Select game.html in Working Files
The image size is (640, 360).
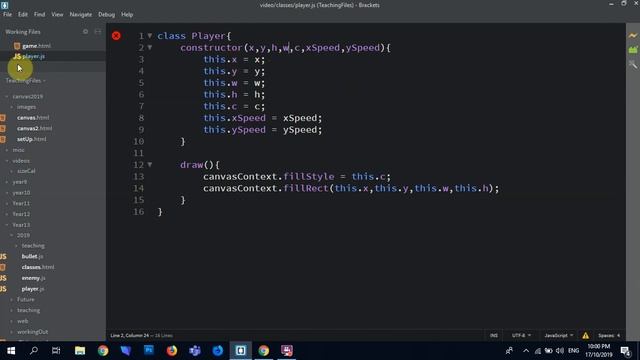(x=36, y=46)
